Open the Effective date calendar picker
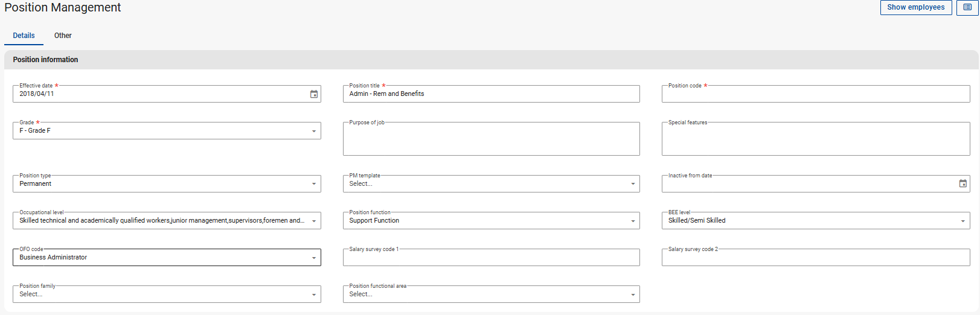Image resolution: width=980 pixels, height=315 pixels. pyautogui.click(x=314, y=94)
